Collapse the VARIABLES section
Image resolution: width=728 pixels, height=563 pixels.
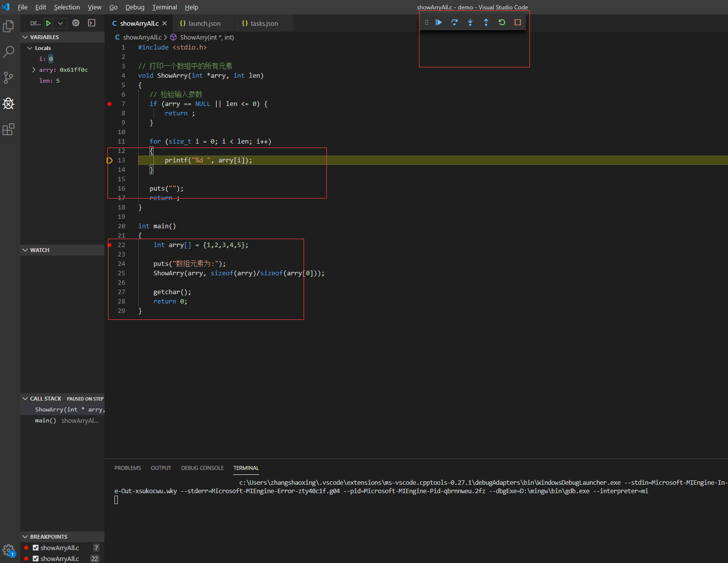pyautogui.click(x=25, y=37)
